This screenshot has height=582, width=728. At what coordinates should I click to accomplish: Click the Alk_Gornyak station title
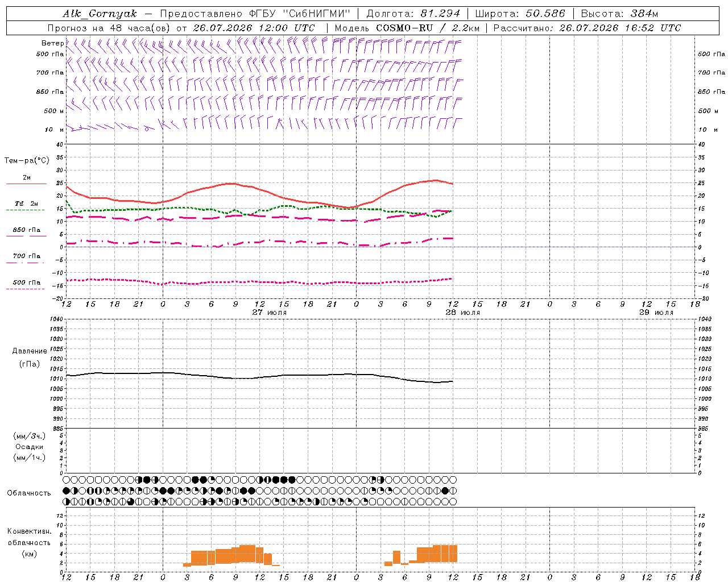[x=100, y=14]
